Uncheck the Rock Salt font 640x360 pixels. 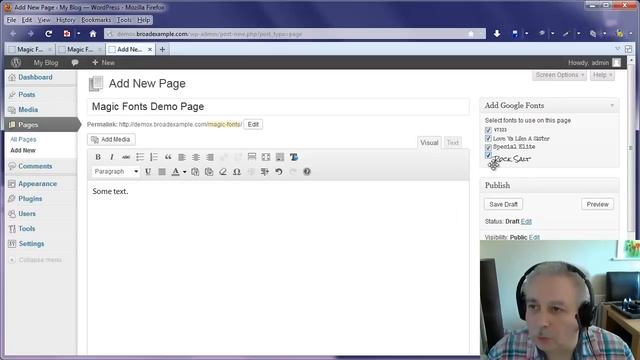pos(488,156)
